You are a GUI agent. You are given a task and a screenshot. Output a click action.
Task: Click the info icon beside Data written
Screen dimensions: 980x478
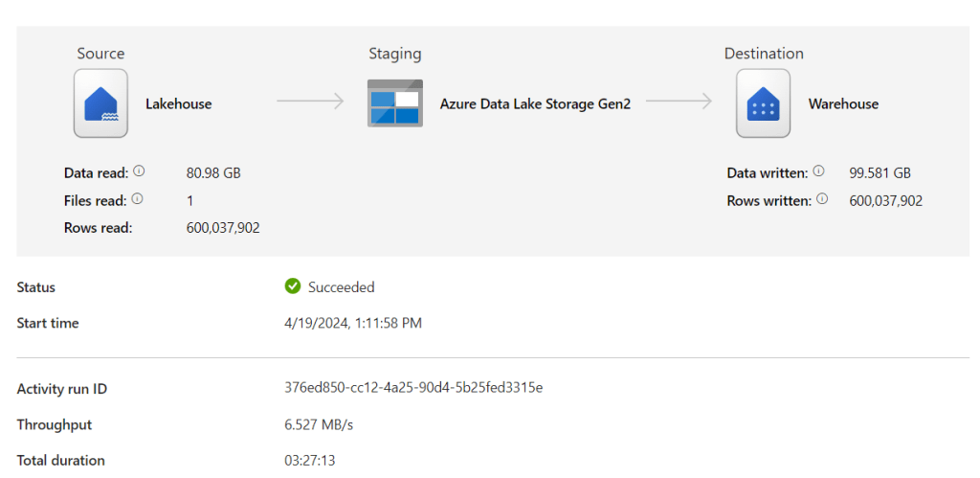818,171
